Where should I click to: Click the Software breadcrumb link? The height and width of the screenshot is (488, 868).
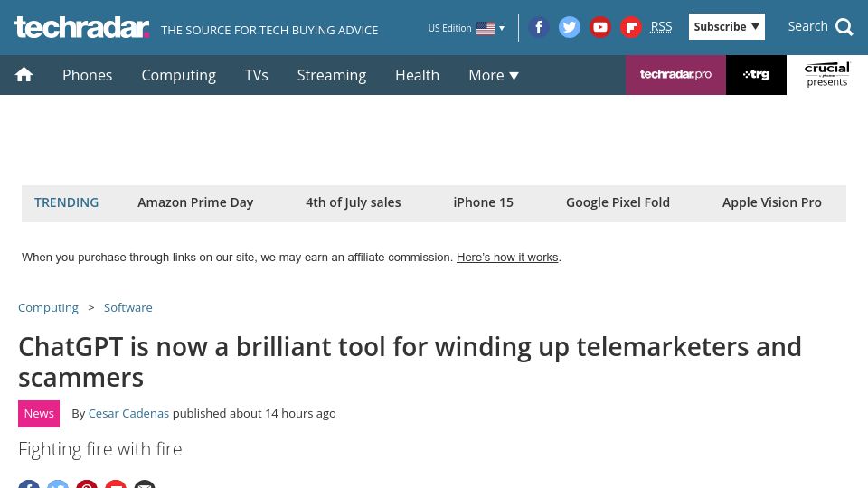127,307
